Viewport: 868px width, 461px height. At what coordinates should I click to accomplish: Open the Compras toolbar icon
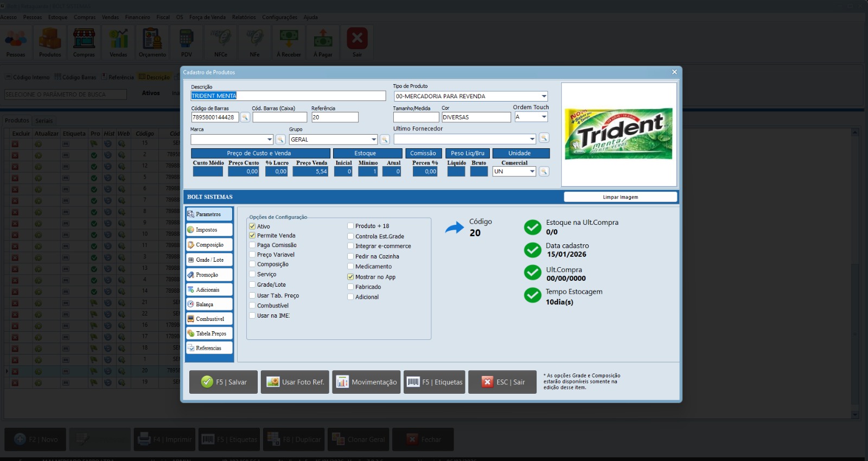pyautogui.click(x=84, y=42)
